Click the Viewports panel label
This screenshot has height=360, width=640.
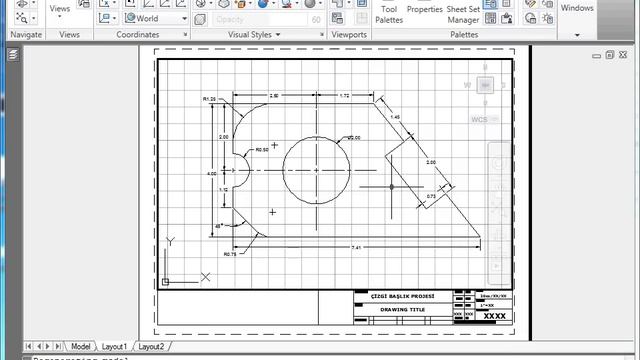click(x=349, y=35)
